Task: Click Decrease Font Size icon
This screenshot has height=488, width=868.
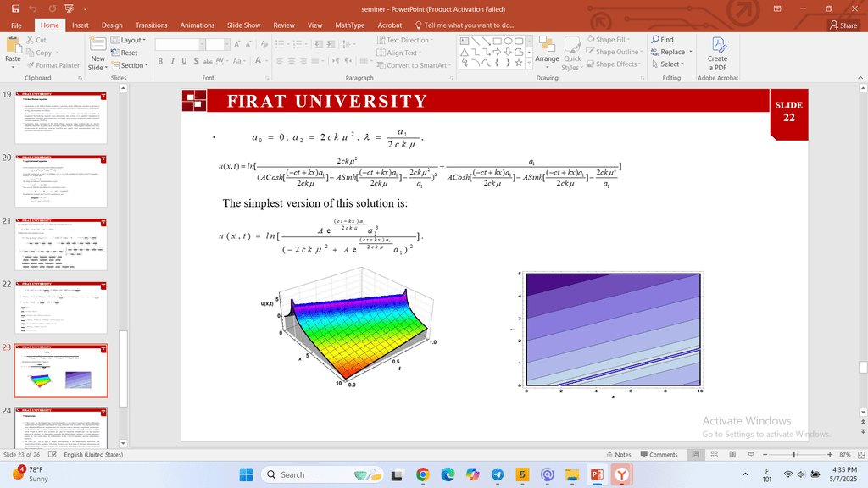Action: (x=248, y=44)
